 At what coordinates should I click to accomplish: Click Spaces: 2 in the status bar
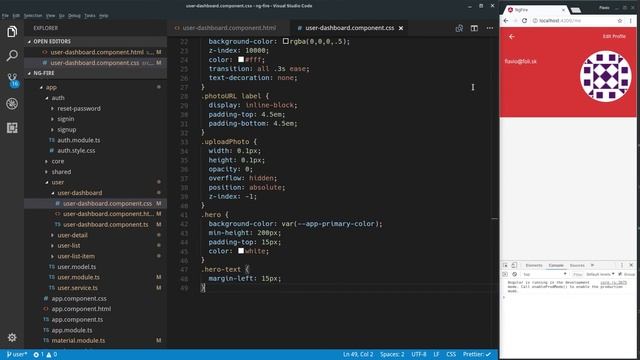tap(392, 354)
